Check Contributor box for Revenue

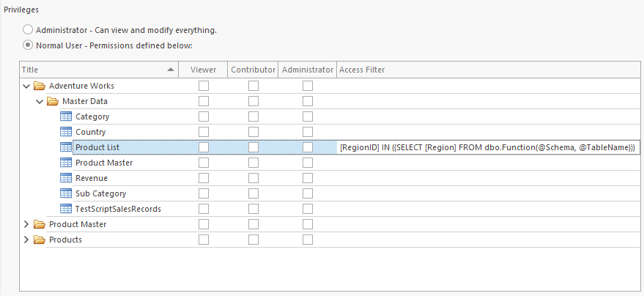tap(253, 178)
